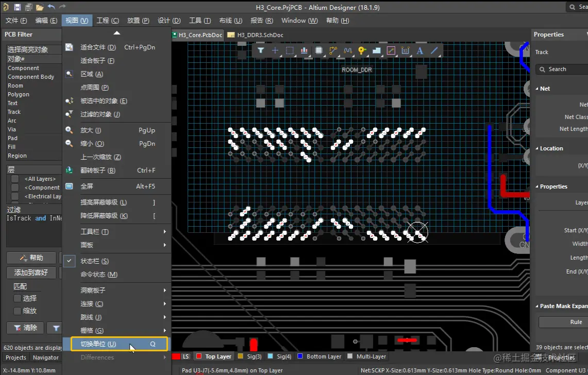Collapse the Paste Mask Expansion section
The width and height of the screenshot is (588, 375).
(x=536, y=306)
